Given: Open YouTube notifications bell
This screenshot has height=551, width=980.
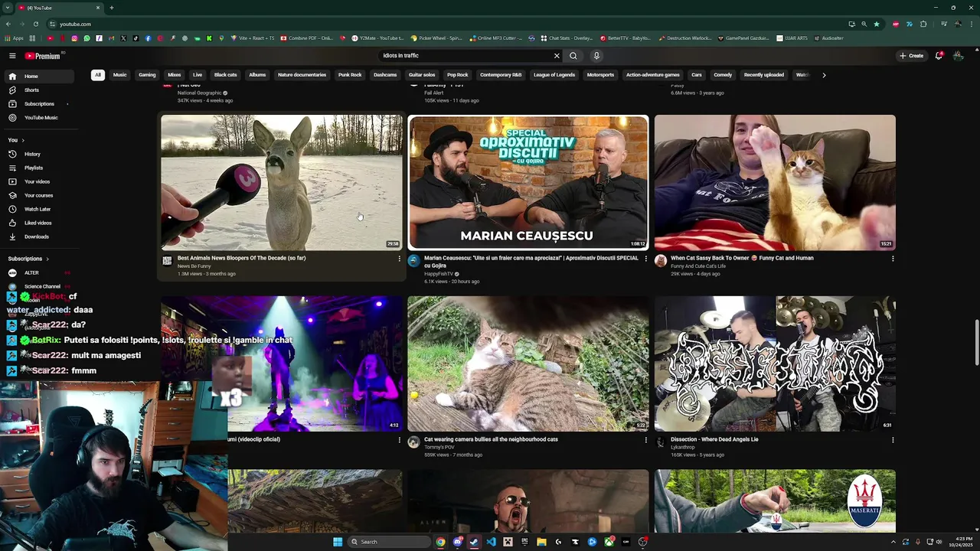Looking at the screenshot, I should click(x=939, y=56).
